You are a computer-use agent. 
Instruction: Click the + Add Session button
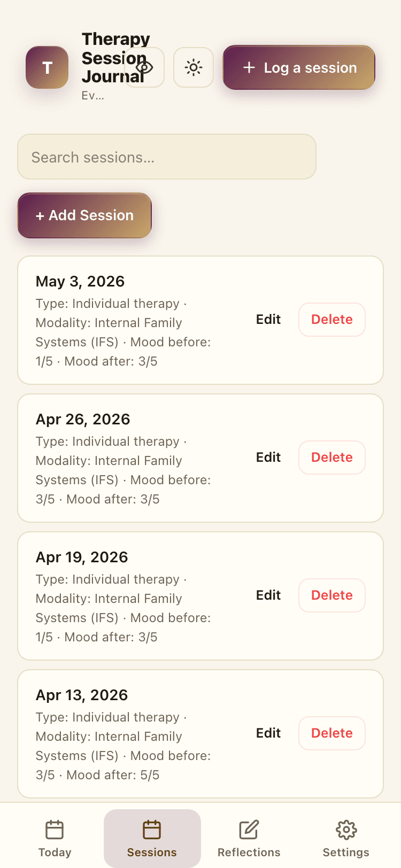pos(84,215)
